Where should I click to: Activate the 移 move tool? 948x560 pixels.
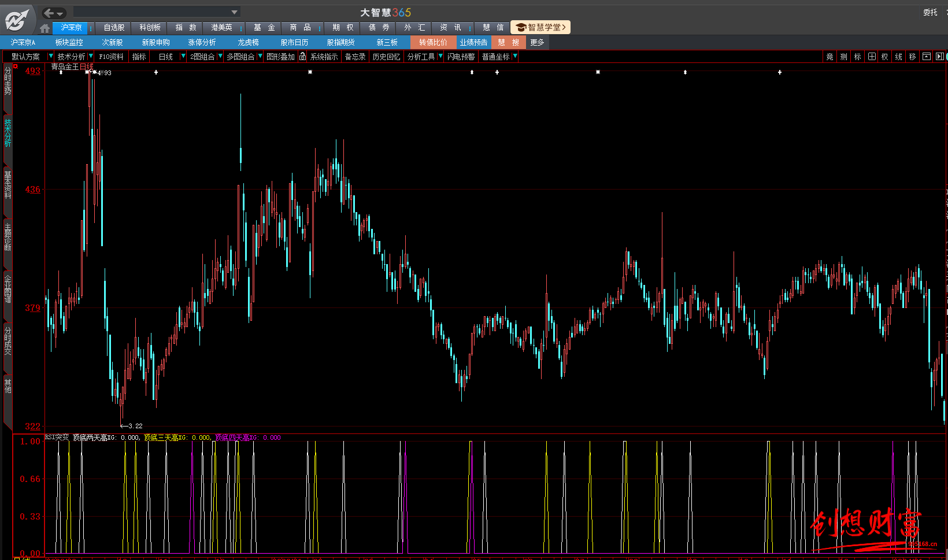[912, 57]
